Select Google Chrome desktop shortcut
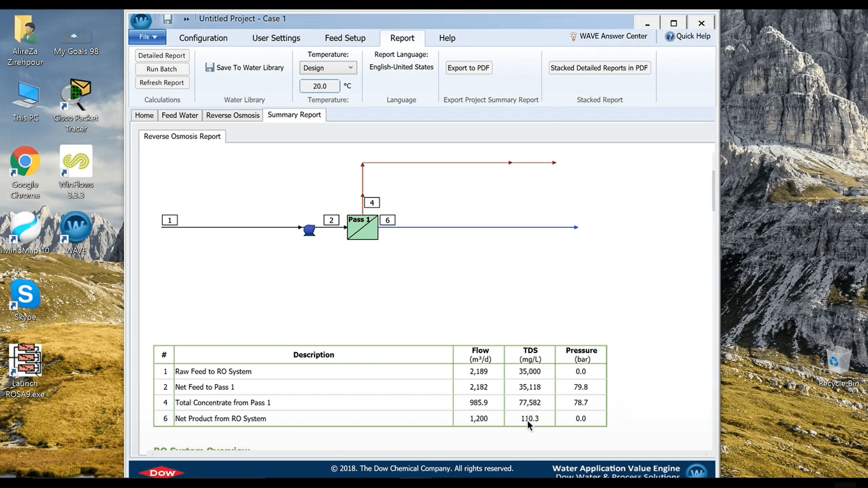The height and width of the screenshot is (488, 868). coord(25,173)
